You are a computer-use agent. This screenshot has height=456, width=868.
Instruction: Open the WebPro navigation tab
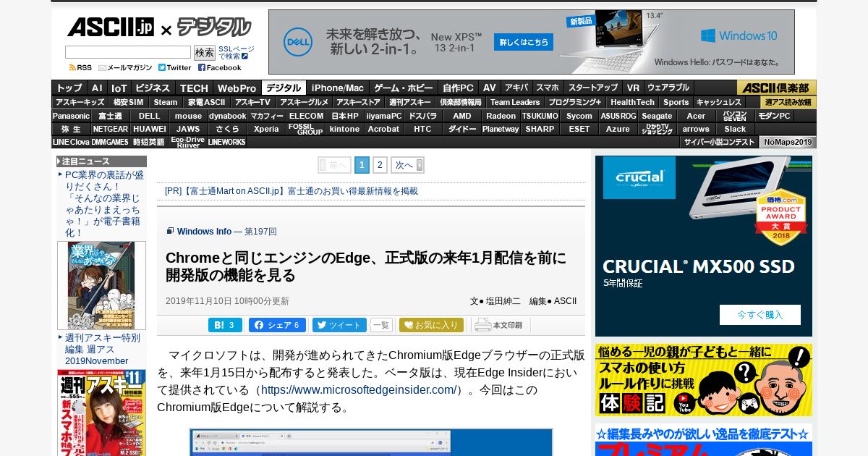(237, 88)
